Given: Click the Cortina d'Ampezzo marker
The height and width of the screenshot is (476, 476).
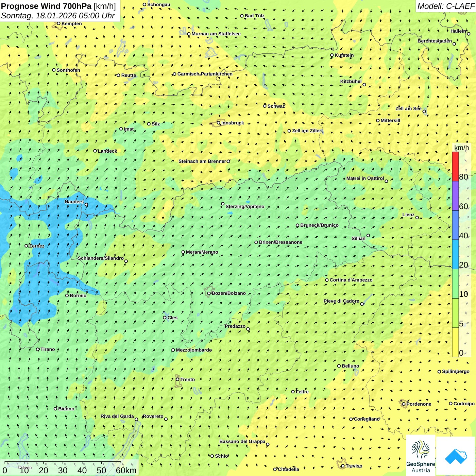Looking at the screenshot, I should coord(327,280).
